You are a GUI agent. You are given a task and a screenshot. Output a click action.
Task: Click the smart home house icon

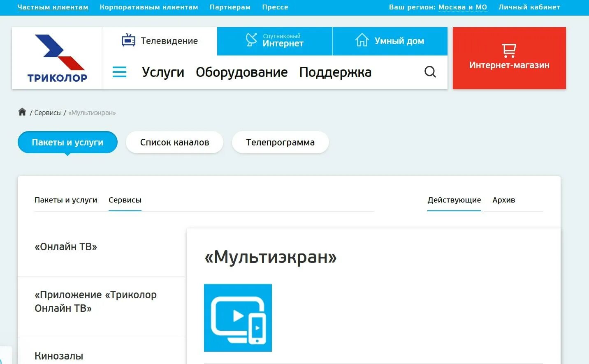pyautogui.click(x=362, y=40)
